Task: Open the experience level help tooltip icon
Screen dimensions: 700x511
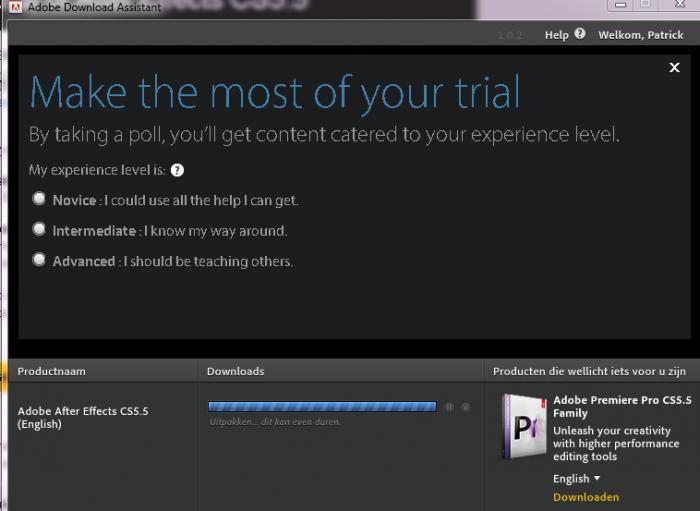Action: (x=177, y=170)
